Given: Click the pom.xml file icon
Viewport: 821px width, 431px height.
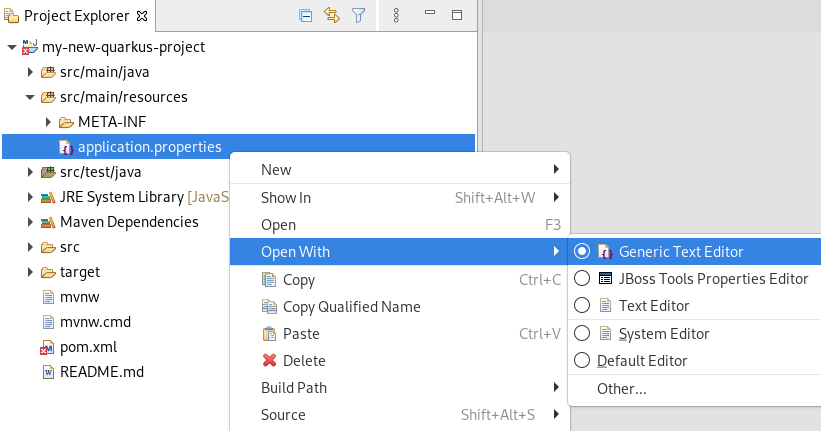Looking at the screenshot, I should (48, 347).
